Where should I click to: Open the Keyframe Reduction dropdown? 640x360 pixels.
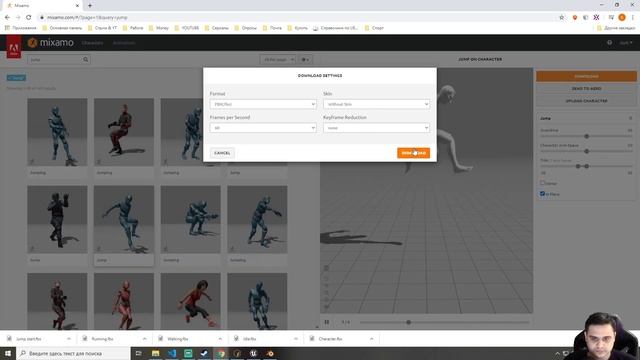pos(376,128)
